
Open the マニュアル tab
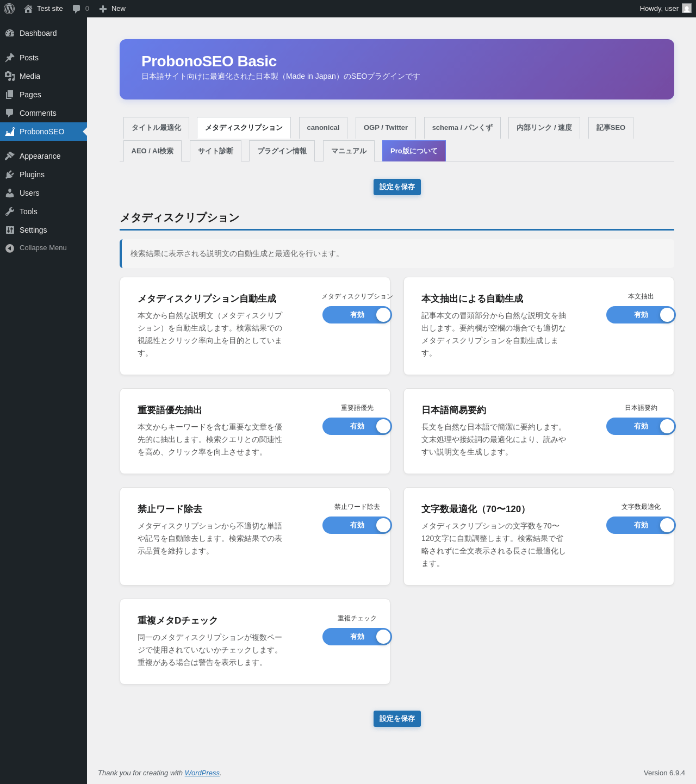click(349, 151)
